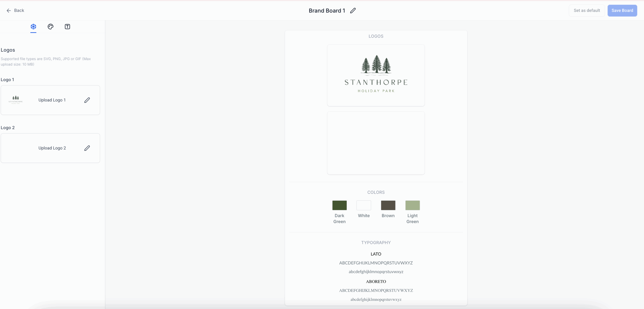Click the Logos sidebar heading
Viewport: 644px width, 309px height.
[8, 50]
